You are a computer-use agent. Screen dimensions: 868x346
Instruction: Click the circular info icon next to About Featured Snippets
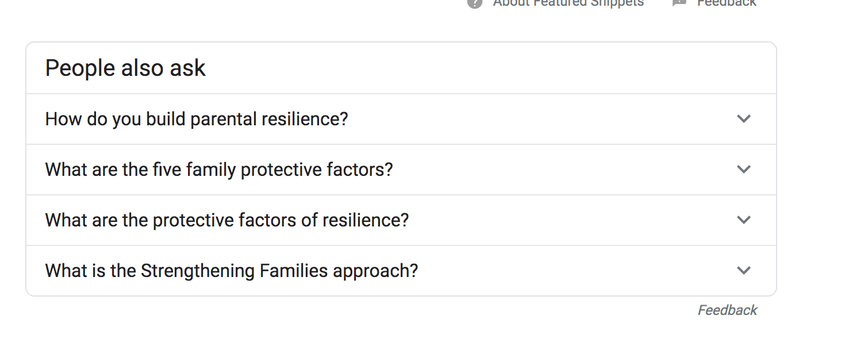click(474, 4)
